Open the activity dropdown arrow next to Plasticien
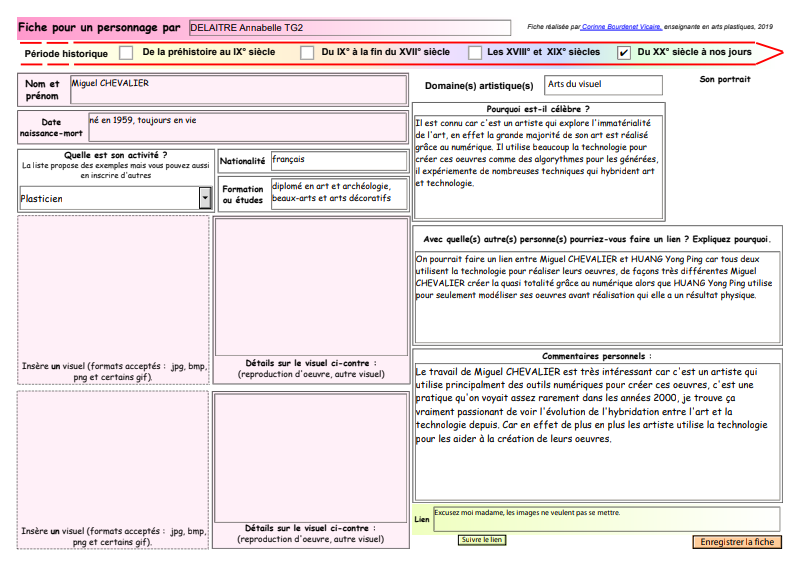This screenshot has width=800, height=566. coord(205,198)
